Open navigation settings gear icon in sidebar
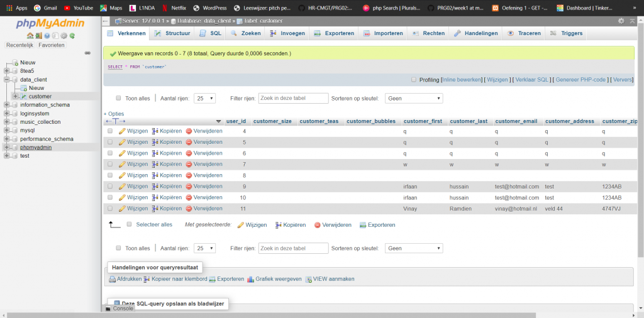644x318 pixels. 64,36
